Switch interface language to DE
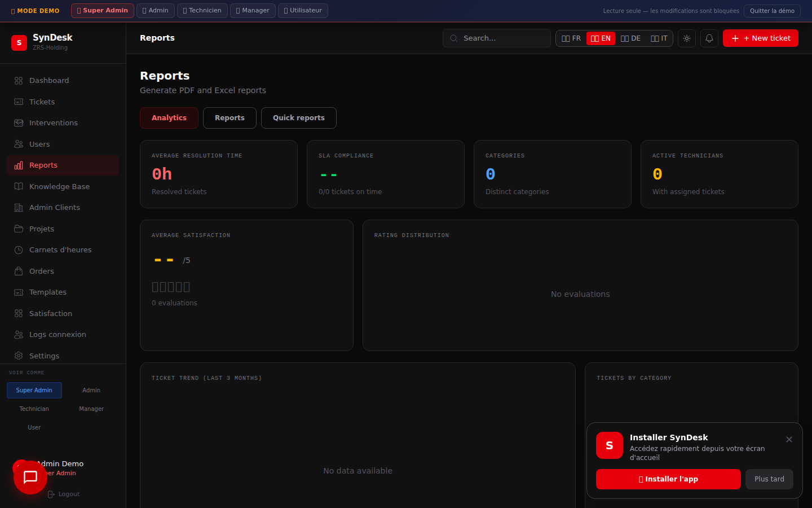 pos(630,38)
